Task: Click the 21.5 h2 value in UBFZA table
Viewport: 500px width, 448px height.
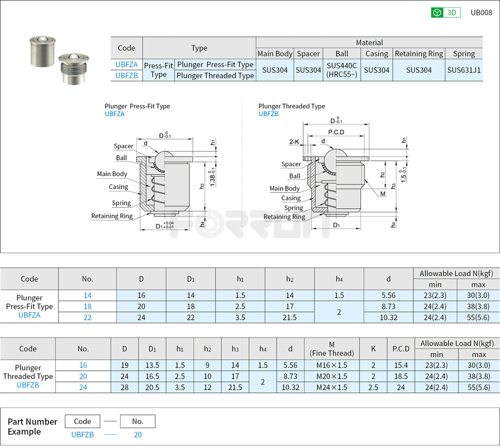Action: [289, 318]
